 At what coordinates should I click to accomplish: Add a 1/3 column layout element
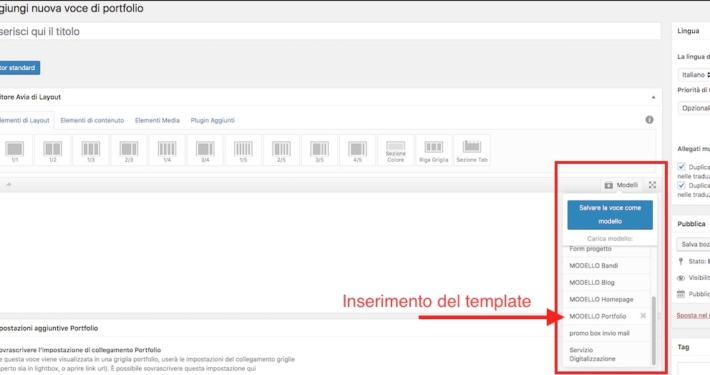(x=91, y=150)
